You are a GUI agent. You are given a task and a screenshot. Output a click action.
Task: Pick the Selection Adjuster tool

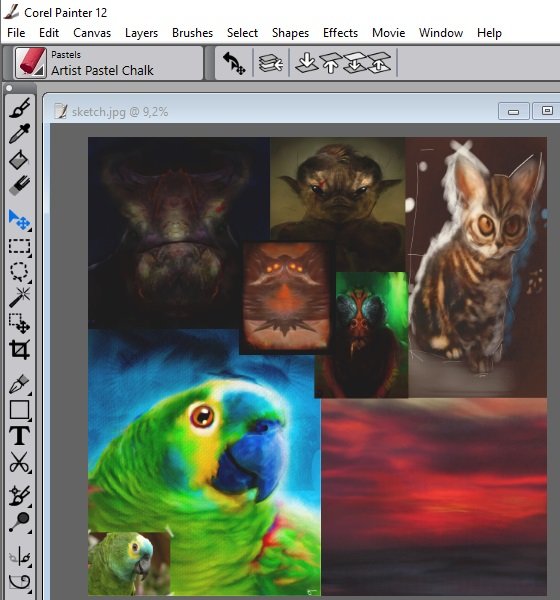pyautogui.click(x=20, y=323)
